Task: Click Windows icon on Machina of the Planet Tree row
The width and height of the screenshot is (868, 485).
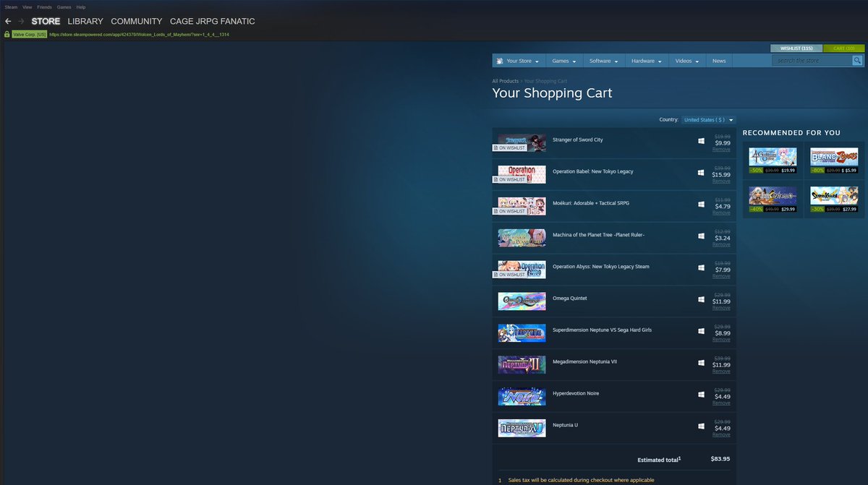Action: click(701, 236)
